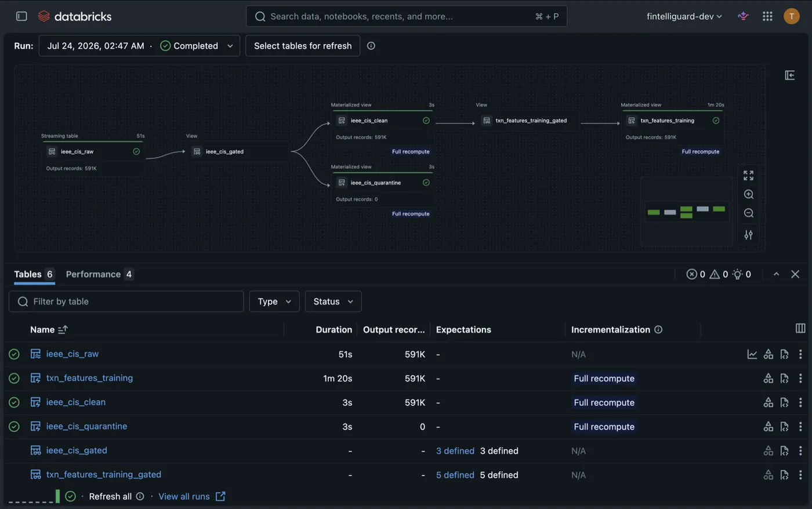The width and height of the screenshot is (812, 509).
Task: Click Select tables for refresh button
Action: [303, 46]
